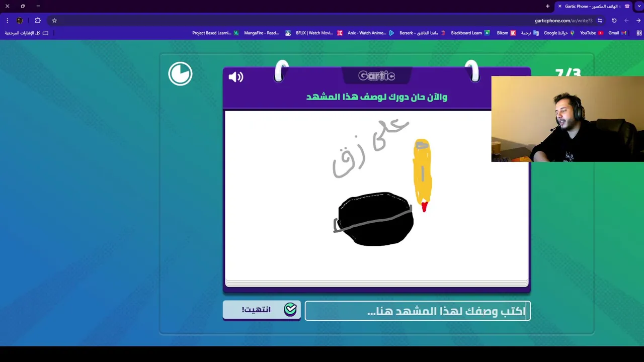The width and height of the screenshot is (644, 362).
Task: Open the MangaFire - Read bookmark
Action: [x=267, y=33]
